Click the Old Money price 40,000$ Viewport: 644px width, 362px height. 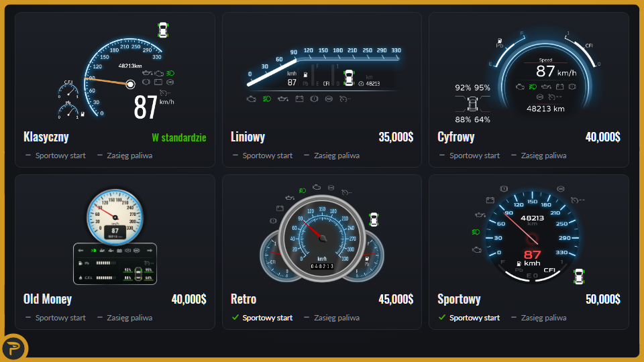[x=189, y=299]
